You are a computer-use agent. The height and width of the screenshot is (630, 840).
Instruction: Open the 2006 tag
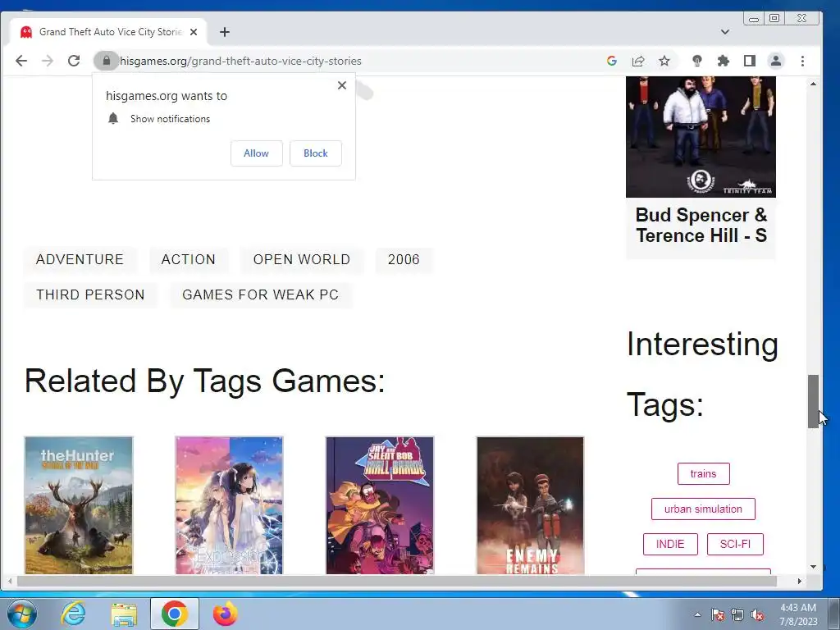pos(404,259)
